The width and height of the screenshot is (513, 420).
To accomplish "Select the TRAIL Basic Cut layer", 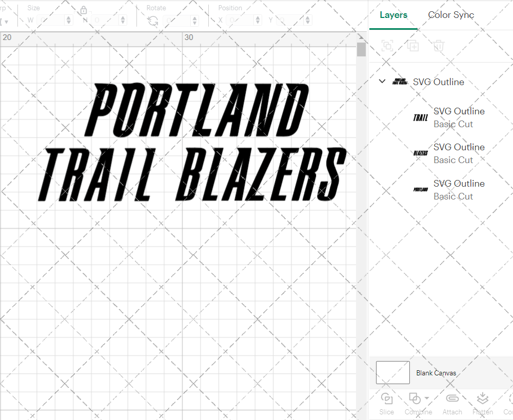I will (459, 117).
